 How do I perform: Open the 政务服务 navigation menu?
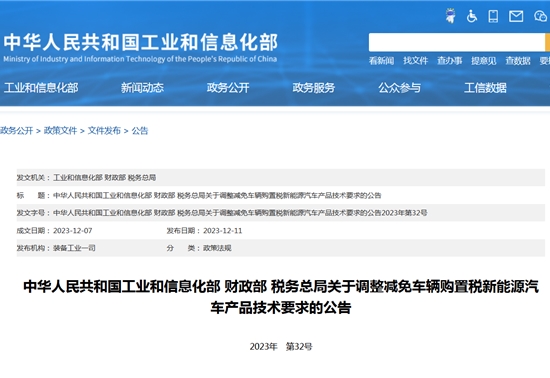pos(314,88)
